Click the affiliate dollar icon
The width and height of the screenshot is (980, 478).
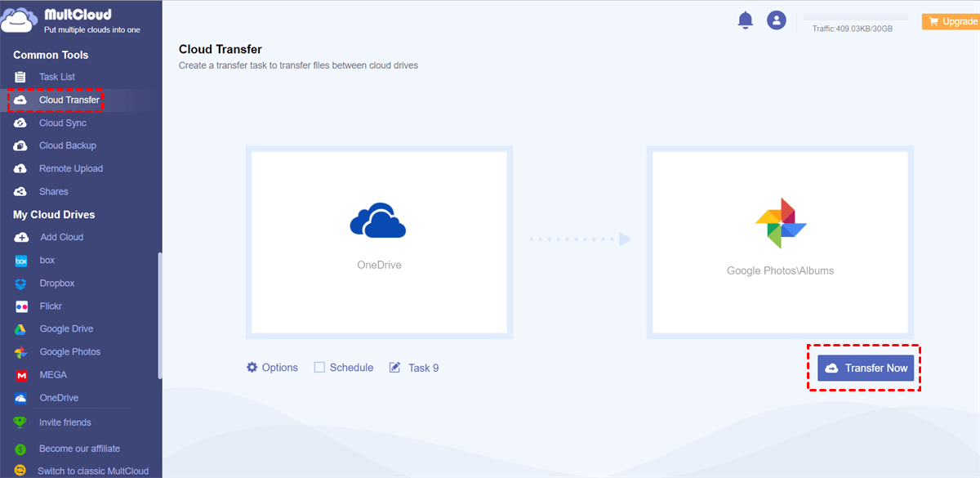click(x=20, y=449)
